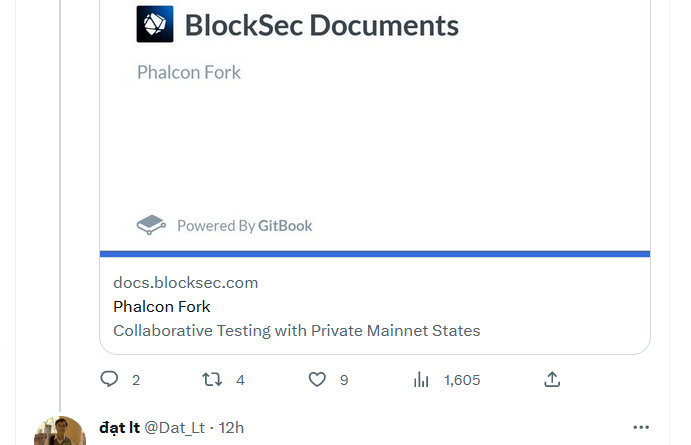The image size is (691, 445).
Task: Like the tweet with the heart icon
Action: pyautogui.click(x=317, y=380)
